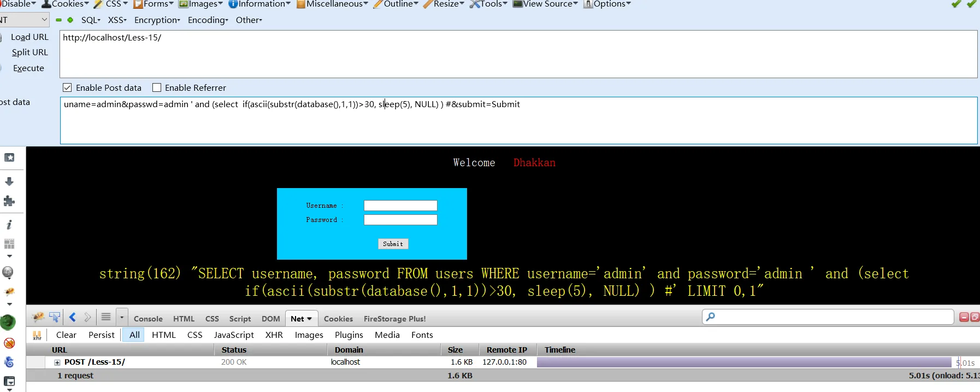Image resolution: width=980 pixels, height=392 pixels.
Task: Open the downloads arrow icon in sidebar
Action: 9,182
